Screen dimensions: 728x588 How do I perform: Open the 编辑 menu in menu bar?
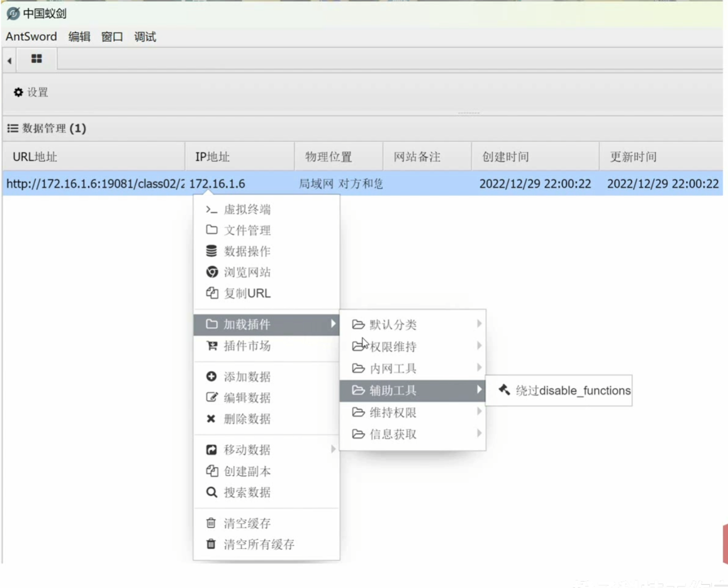click(x=79, y=37)
